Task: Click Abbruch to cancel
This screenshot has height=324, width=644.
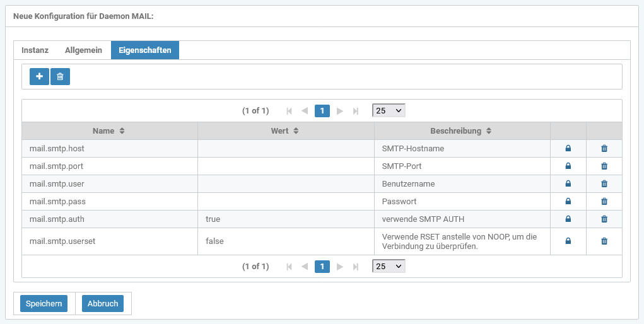Action: click(x=103, y=304)
